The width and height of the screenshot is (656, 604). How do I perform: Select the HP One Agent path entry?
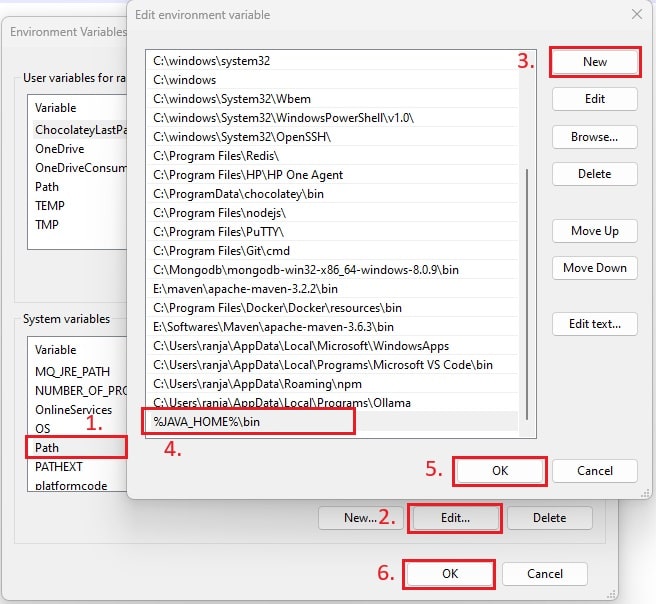point(332,175)
